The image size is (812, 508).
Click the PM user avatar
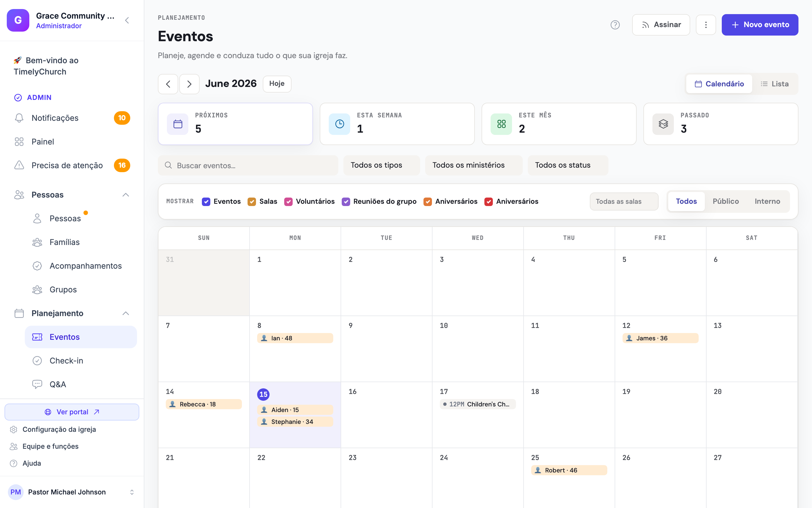16,492
